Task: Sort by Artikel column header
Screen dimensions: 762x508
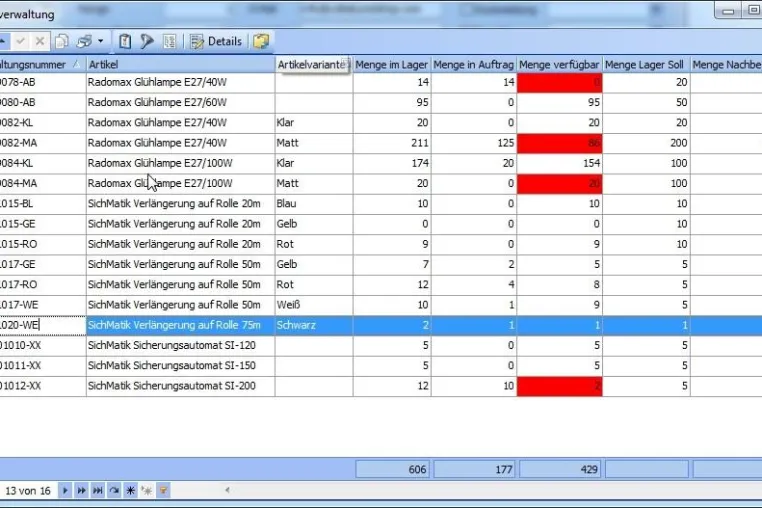Action: coord(180,65)
